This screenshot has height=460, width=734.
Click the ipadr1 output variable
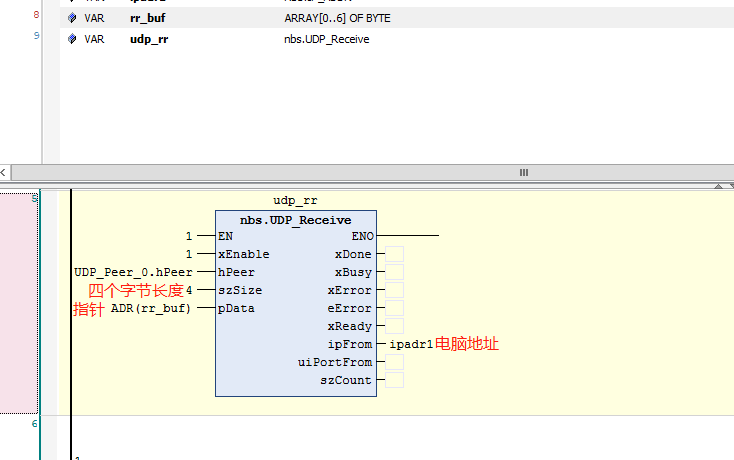pyautogui.click(x=411, y=344)
